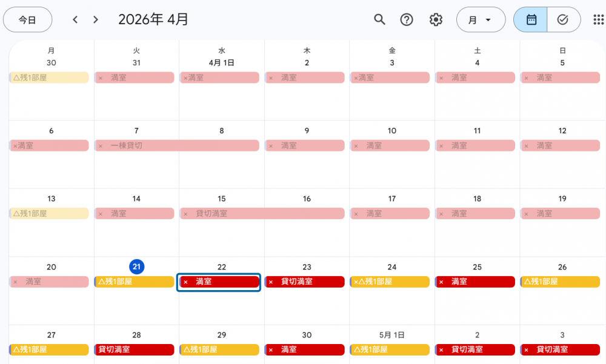The image size is (606, 364).
Task: Click the 2026年 4月 heading
Action: point(153,19)
